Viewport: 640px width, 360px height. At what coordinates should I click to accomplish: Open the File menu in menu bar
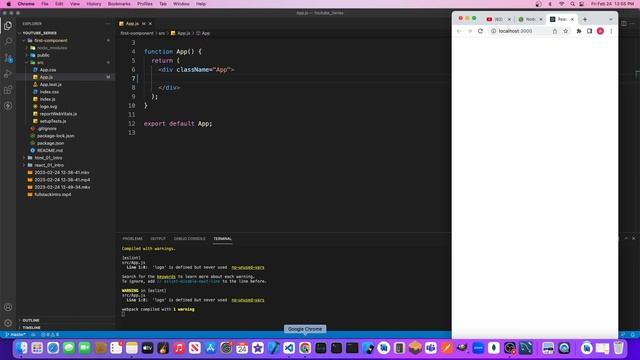(x=45, y=4)
